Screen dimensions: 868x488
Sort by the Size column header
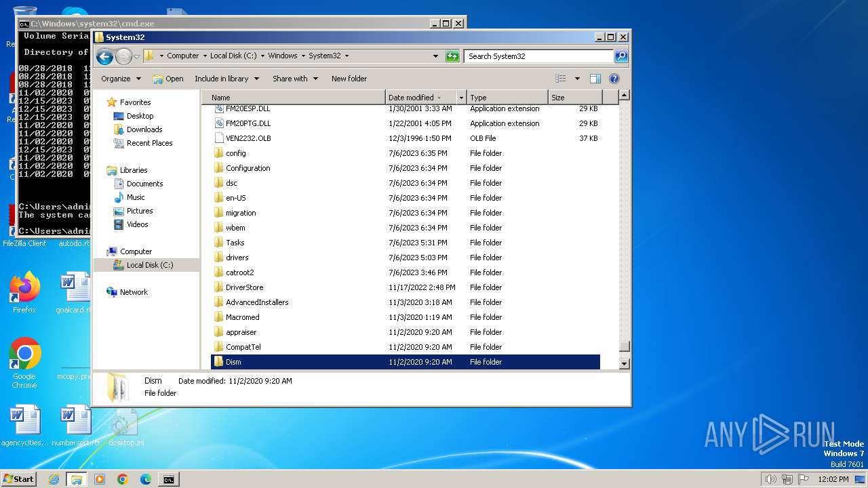[575, 98]
